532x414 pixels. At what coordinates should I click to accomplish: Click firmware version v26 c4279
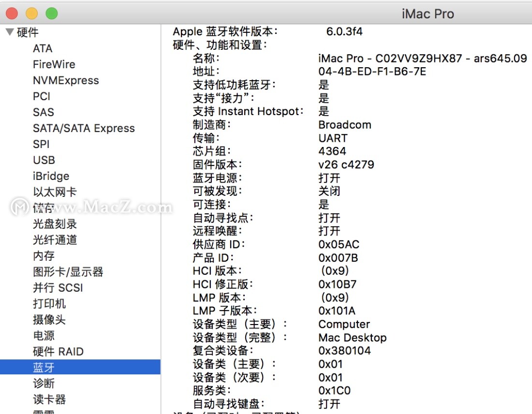[346, 164]
